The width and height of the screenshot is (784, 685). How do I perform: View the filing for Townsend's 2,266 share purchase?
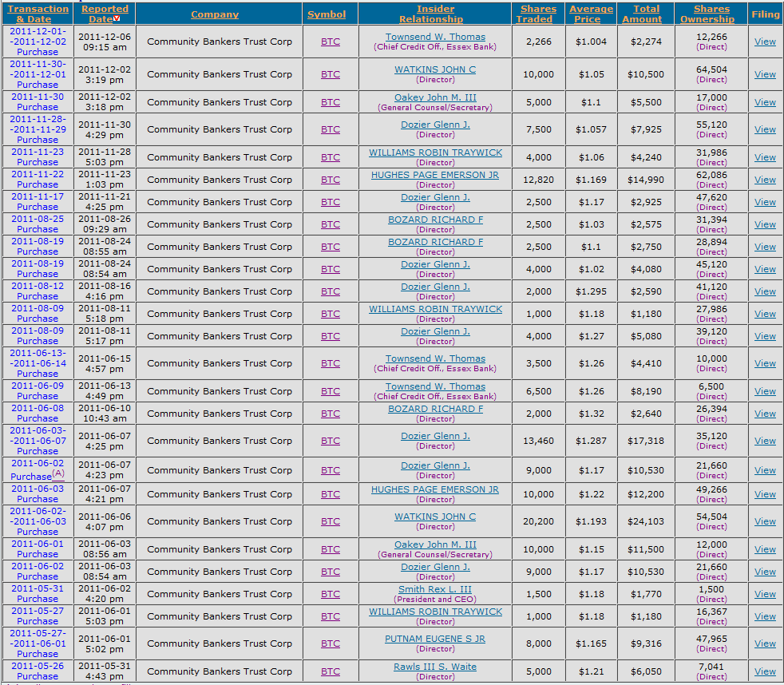point(765,42)
